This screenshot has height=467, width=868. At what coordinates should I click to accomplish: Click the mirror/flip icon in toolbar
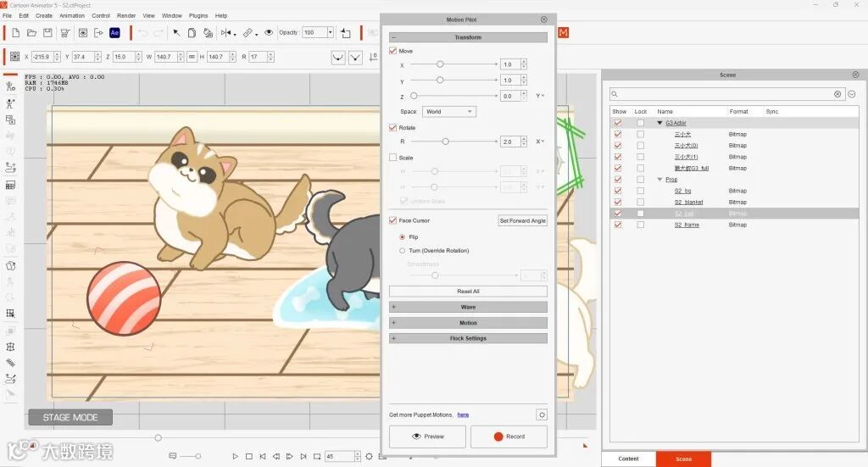pos(227,33)
